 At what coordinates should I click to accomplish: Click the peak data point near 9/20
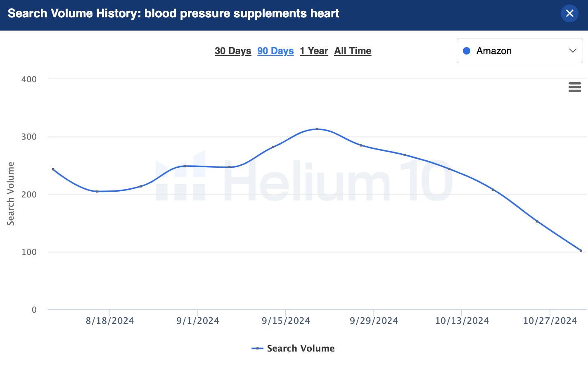click(x=317, y=129)
